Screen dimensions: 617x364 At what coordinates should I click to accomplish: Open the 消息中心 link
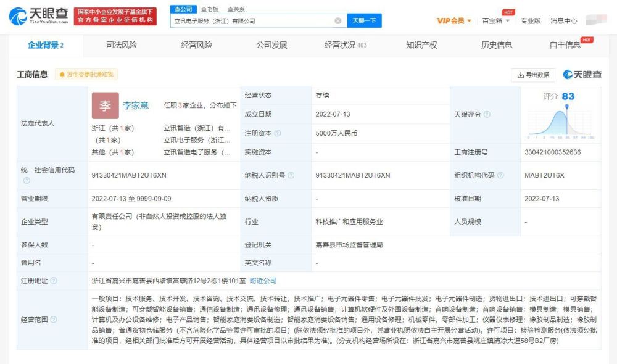tap(563, 20)
